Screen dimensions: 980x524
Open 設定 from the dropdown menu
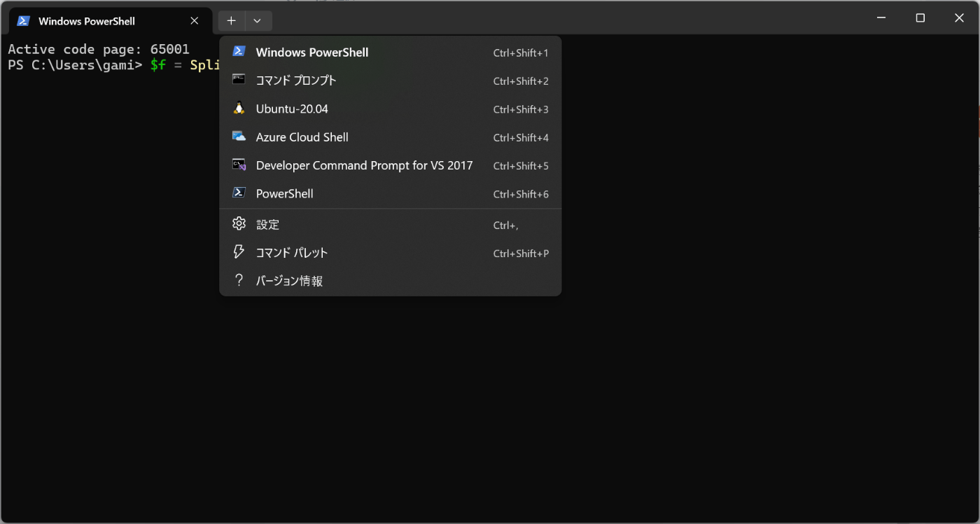[391, 224]
